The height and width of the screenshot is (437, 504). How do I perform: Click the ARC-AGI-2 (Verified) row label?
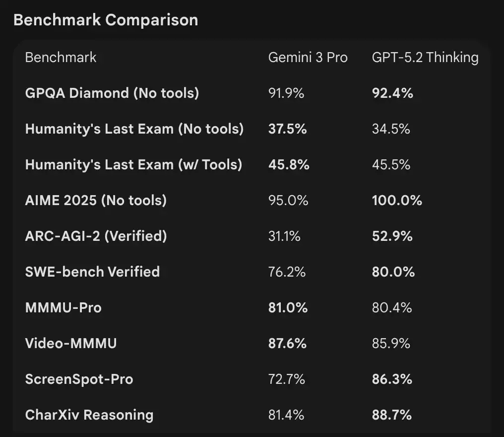point(96,236)
